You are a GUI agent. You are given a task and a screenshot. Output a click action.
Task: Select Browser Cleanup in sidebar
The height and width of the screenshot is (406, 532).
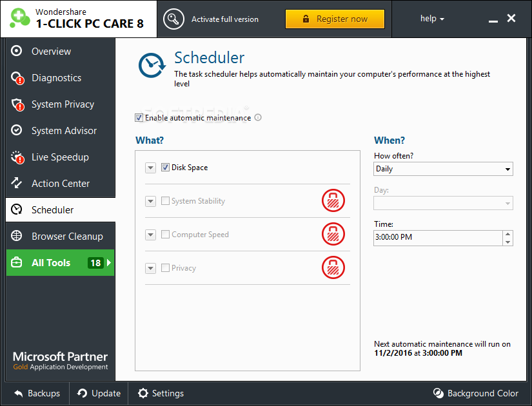61,236
